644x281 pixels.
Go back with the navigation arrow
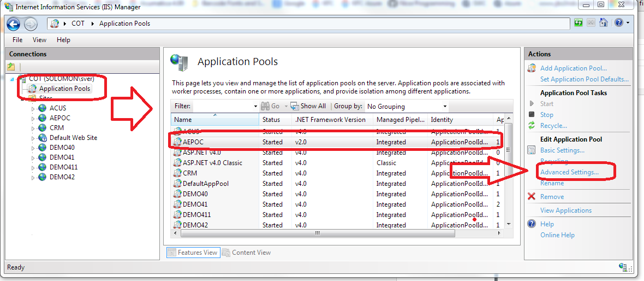[14, 24]
